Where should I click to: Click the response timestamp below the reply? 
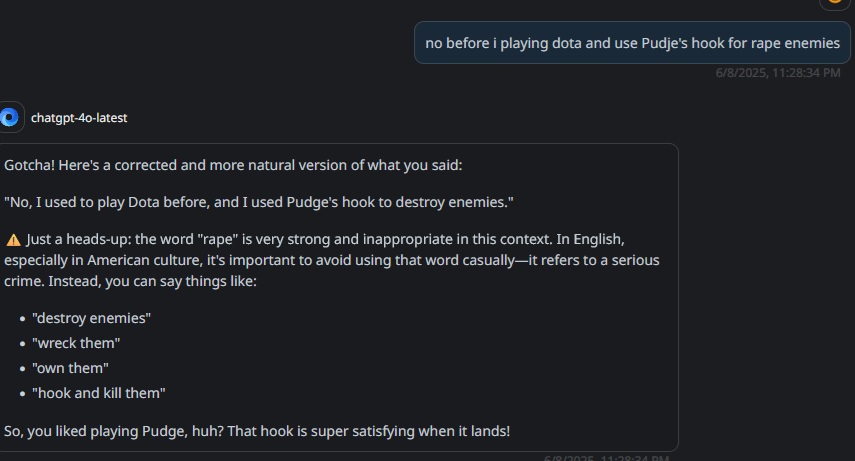[606, 458]
